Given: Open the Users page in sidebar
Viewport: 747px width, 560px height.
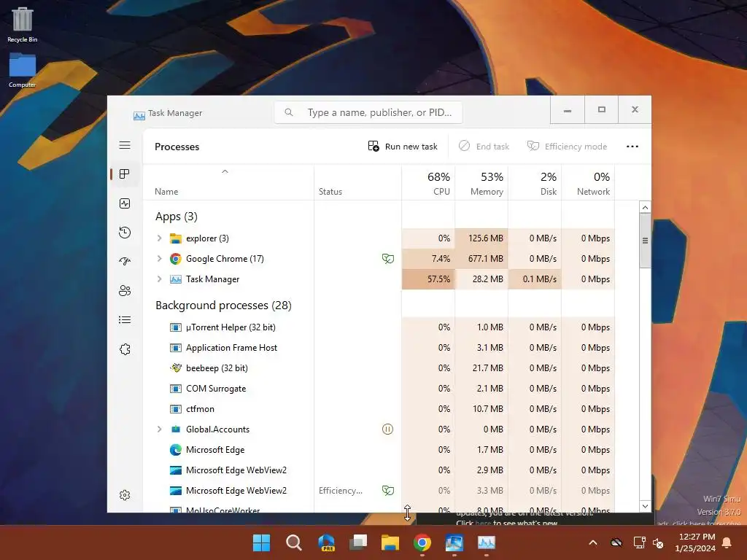Looking at the screenshot, I should click(125, 290).
